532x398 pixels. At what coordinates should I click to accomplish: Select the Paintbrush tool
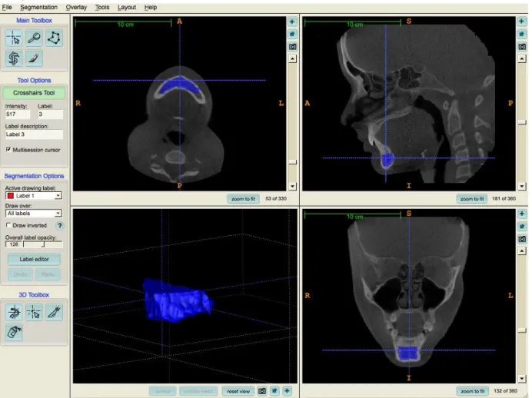tap(34, 58)
